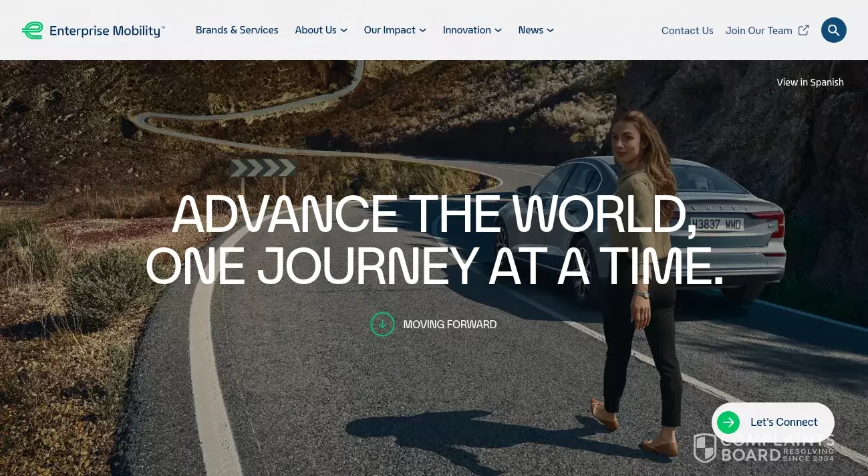Expand the Our Impact chevron
The height and width of the screenshot is (476, 868).
pyautogui.click(x=422, y=31)
